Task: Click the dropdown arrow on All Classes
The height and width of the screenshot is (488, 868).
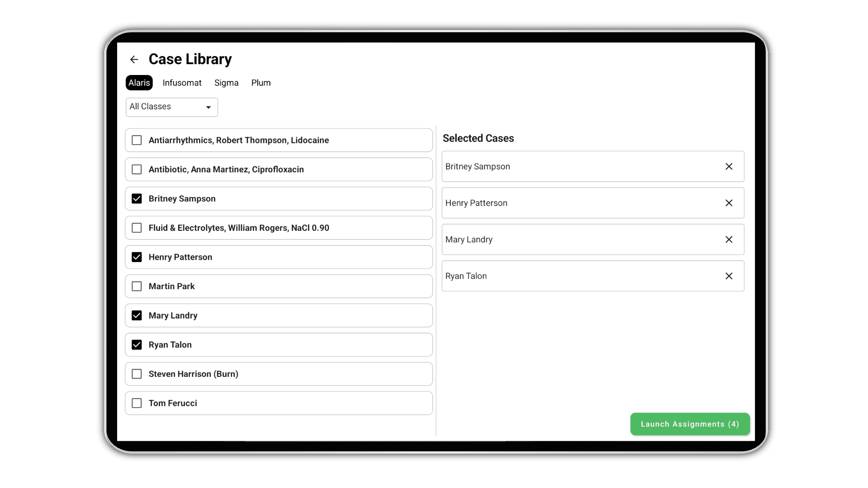Action: (x=208, y=107)
